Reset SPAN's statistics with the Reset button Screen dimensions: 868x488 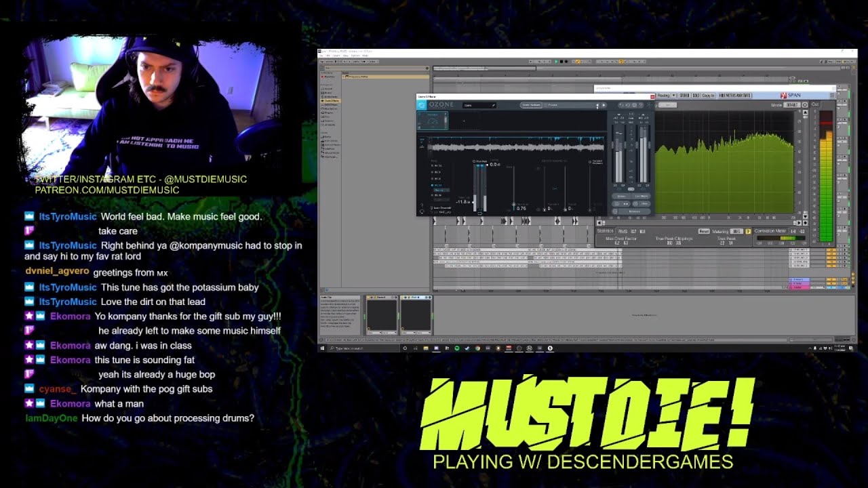(x=704, y=231)
